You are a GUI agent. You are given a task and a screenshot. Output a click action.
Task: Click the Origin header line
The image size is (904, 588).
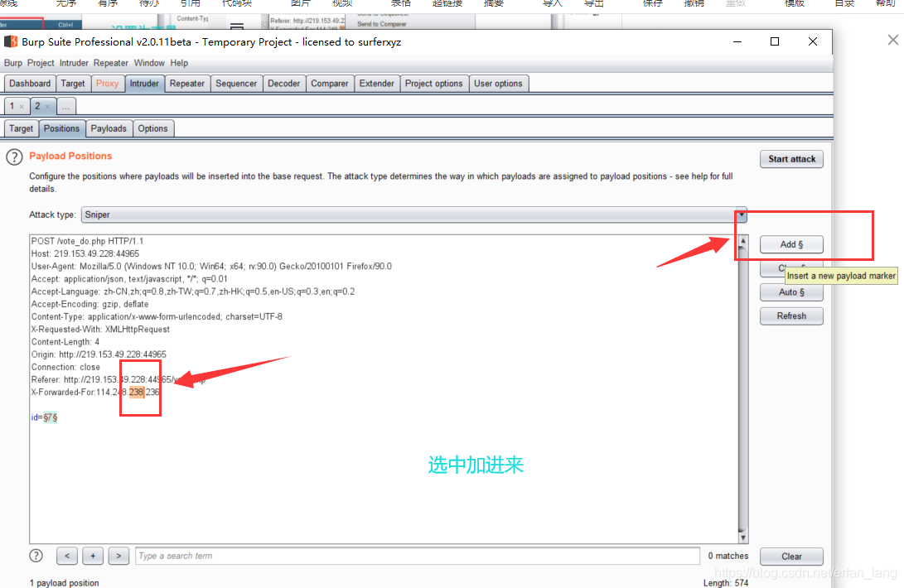pos(99,354)
